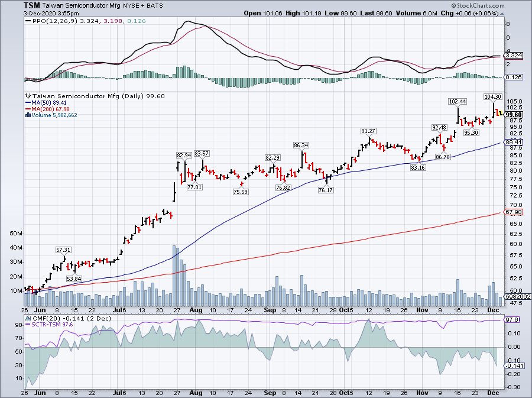This screenshot has height=398, width=532.
Task: Click the 3.324 PPO value tag on the right axis
Action: coord(514,56)
